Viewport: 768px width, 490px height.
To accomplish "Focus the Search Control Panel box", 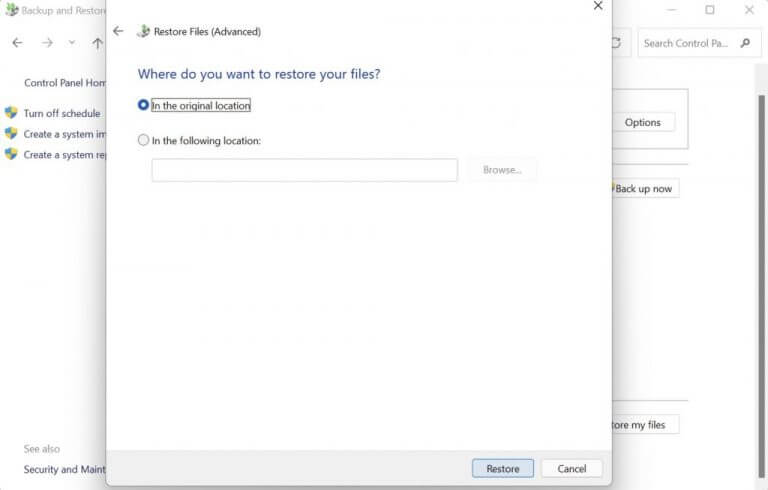I will [688, 43].
